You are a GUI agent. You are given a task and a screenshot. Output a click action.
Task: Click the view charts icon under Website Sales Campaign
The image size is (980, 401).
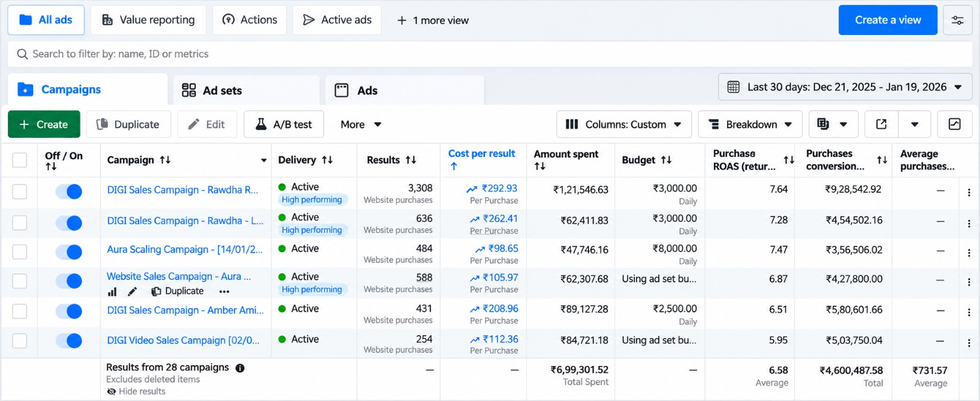(x=112, y=292)
